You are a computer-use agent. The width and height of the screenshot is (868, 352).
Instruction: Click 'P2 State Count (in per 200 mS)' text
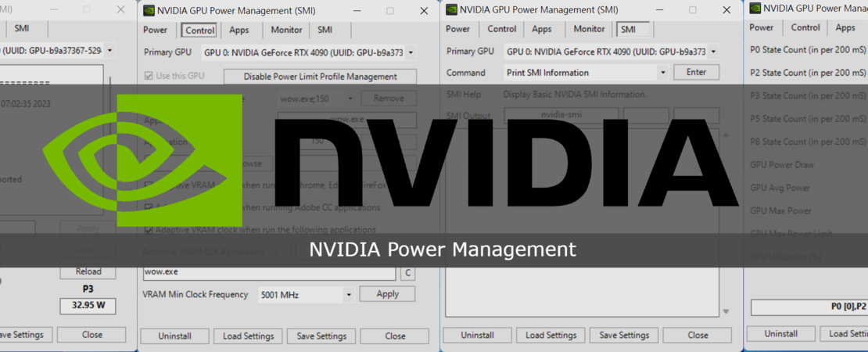pos(808,73)
